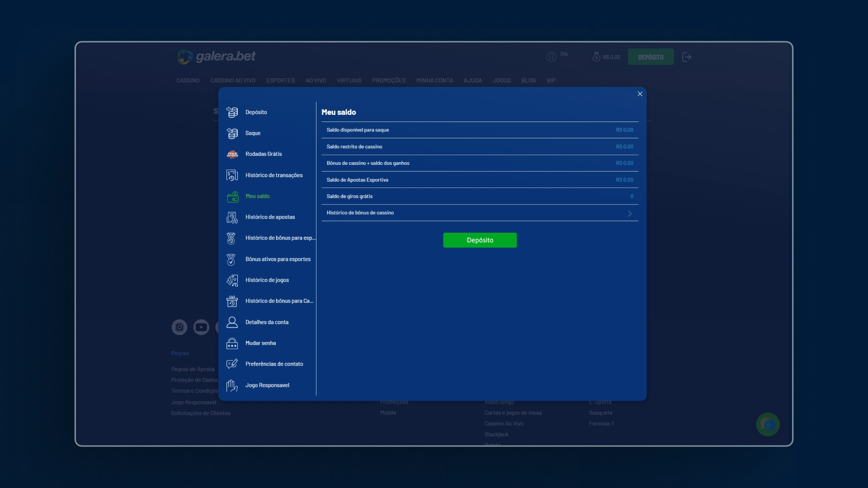This screenshot has width=868, height=488.
Task: Click the Saque withdrawal icon
Action: [232, 133]
